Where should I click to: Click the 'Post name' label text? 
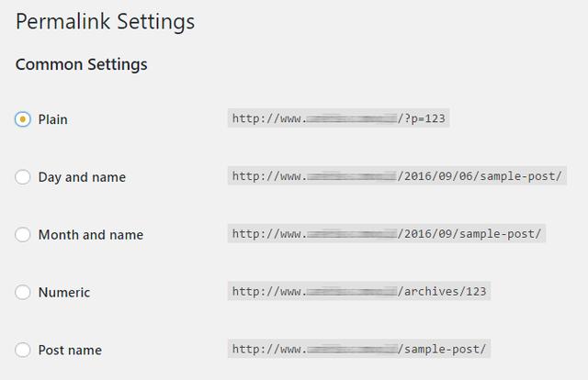[70, 350]
